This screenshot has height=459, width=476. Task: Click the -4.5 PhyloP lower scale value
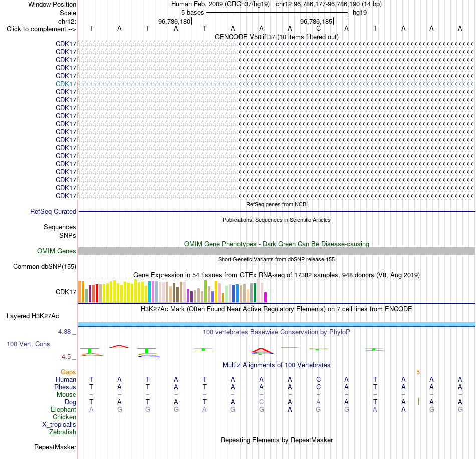coord(65,357)
